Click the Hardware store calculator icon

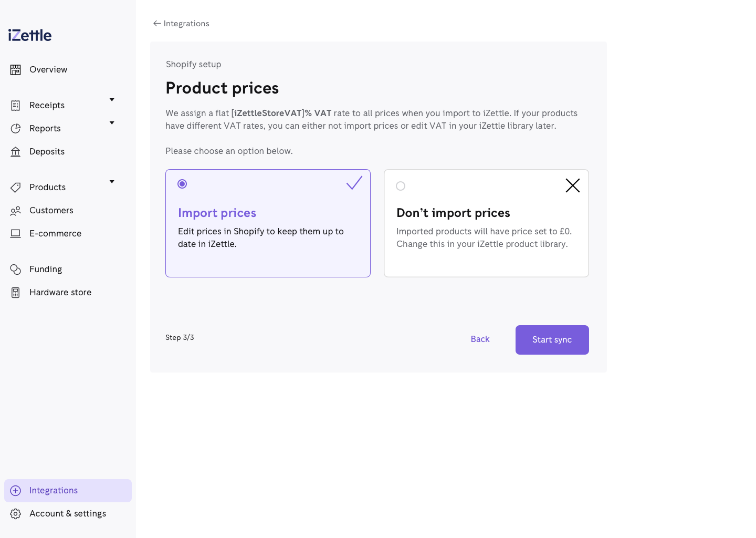[x=15, y=292]
